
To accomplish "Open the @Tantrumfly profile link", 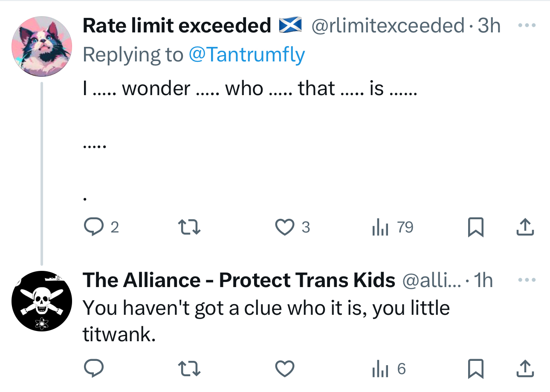I will point(246,55).
